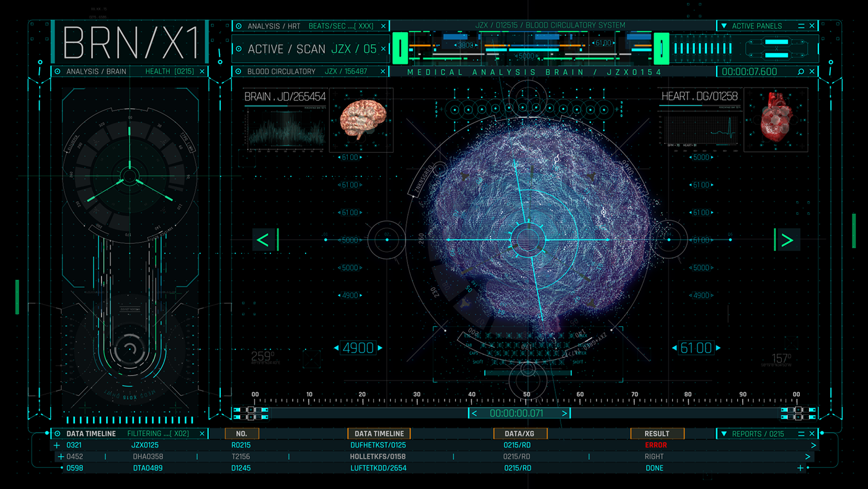Viewport: 868px width, 489px height.
Task: Click the 50 mark on the bottom ruler
Action: point(526,395)
